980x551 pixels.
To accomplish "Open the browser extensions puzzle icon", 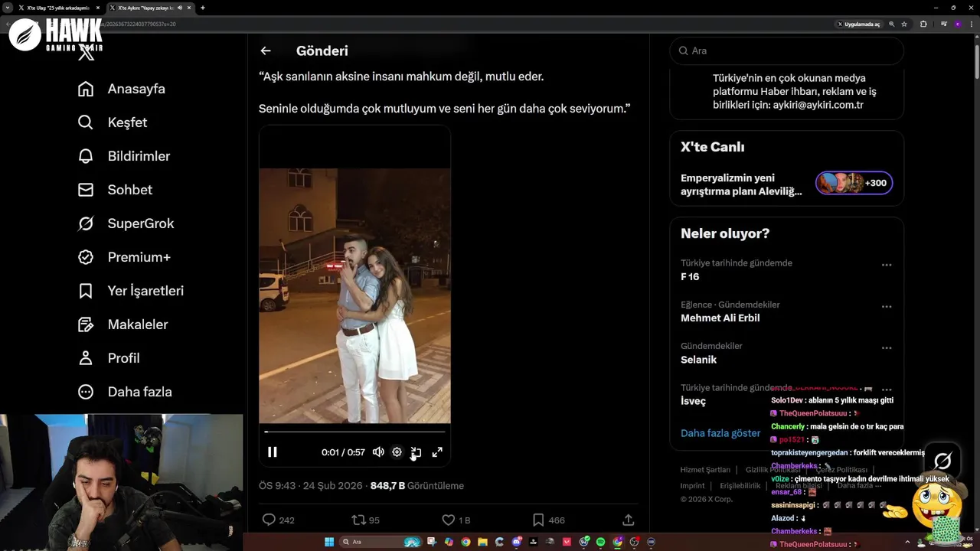I will point(923,24).
